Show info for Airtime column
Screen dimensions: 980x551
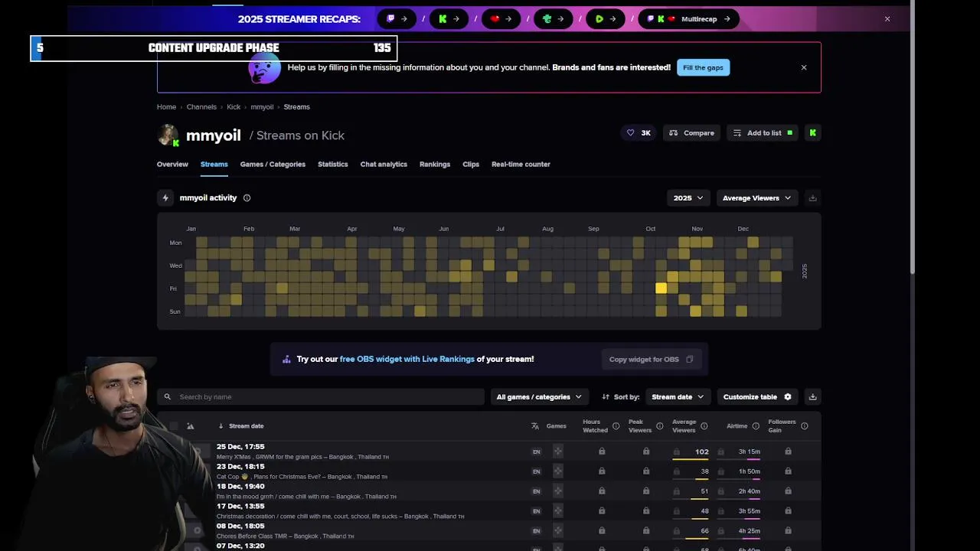756,426
